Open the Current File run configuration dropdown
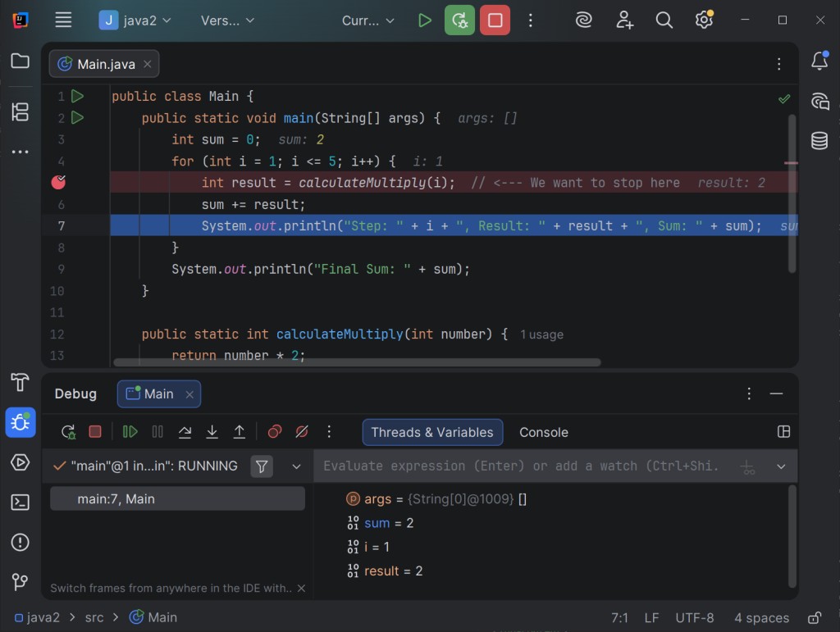 [x=367, y=20]
